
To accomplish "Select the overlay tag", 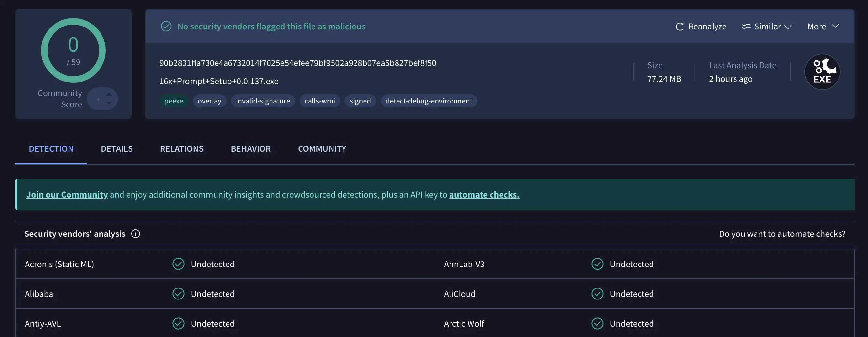I will pyautogui.click(x=210, y=101).
